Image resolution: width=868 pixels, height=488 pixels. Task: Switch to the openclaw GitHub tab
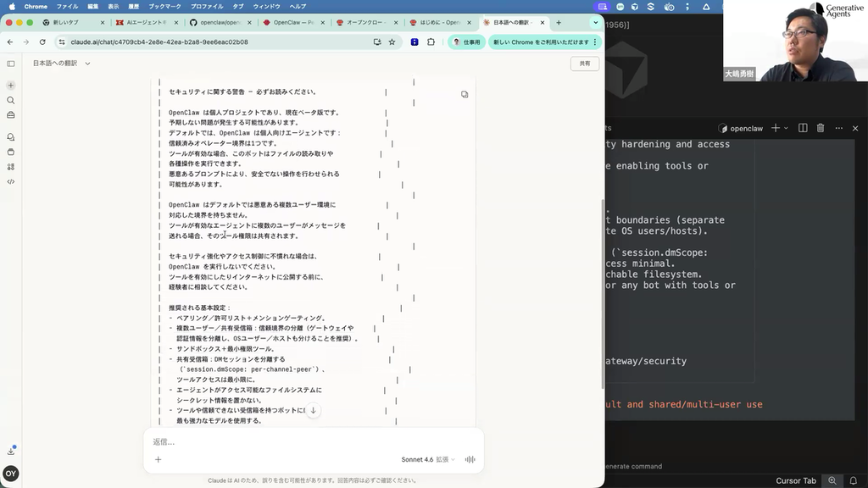pyautogui.click(x=220, y=23)
